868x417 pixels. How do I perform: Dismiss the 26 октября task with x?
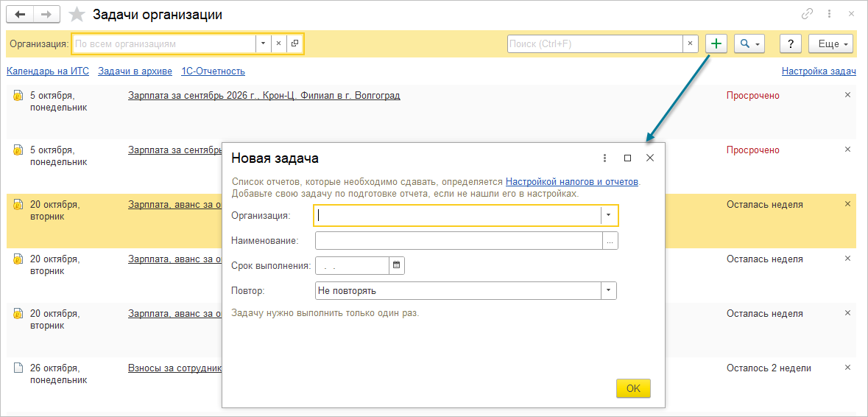point(847,367)
